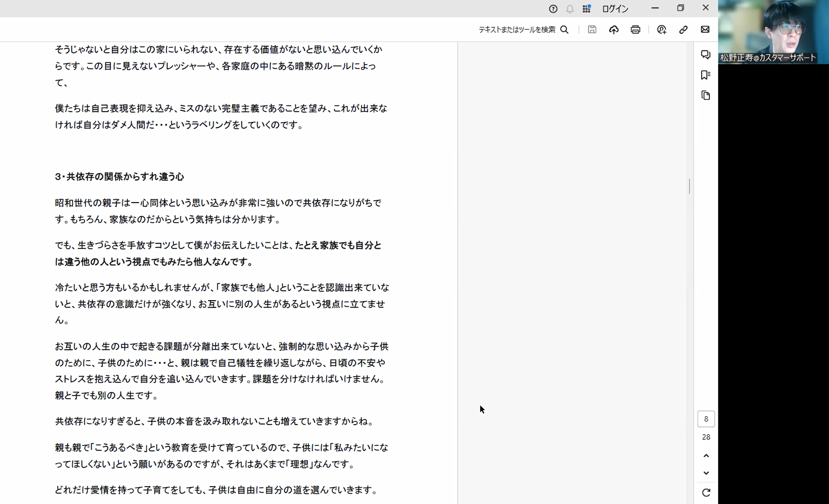
Task: Click the save floppy disk icon
Action: coord(592,29)
